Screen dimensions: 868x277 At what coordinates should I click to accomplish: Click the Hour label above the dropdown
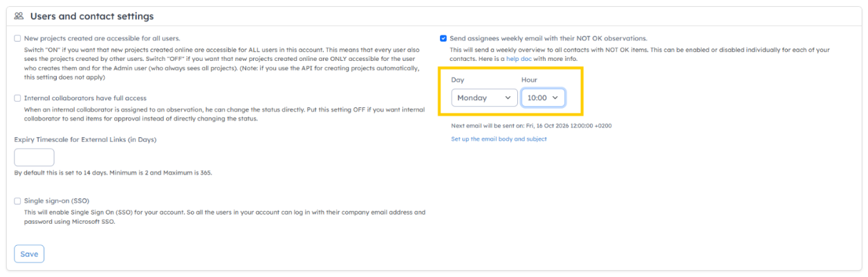point(529,80)
